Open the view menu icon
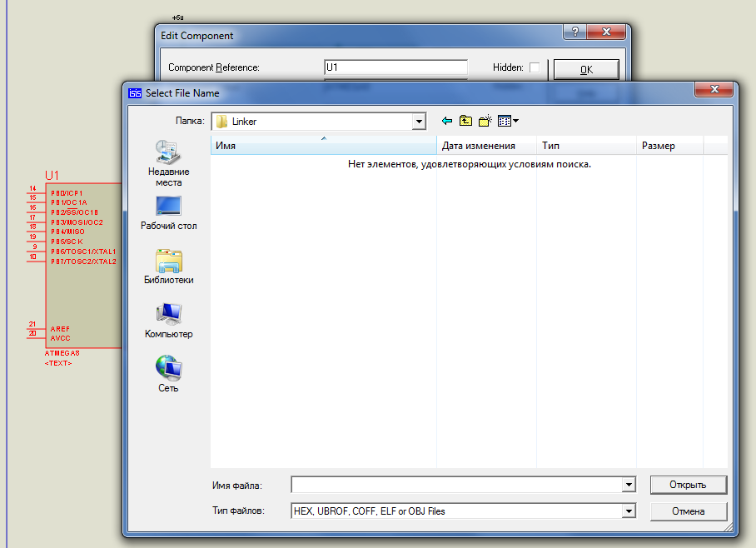 pyautogui.click(x=508, y=121)
